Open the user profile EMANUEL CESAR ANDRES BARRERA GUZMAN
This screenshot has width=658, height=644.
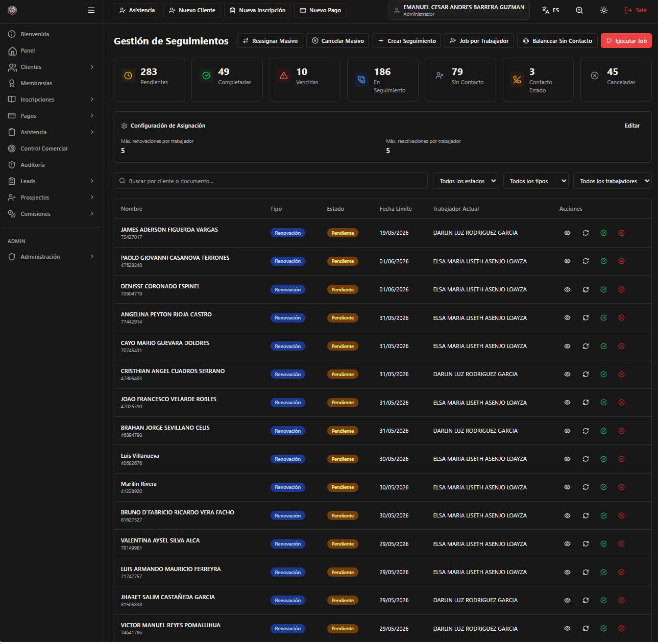pos(459,10)
